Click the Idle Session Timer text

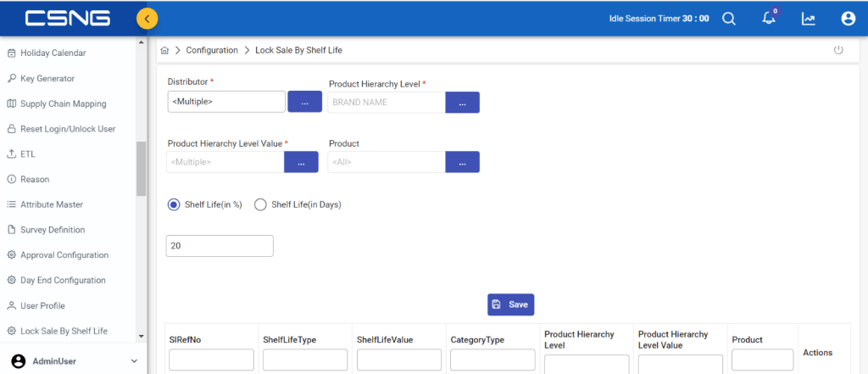pyautogui.click(x=659, y=19)
